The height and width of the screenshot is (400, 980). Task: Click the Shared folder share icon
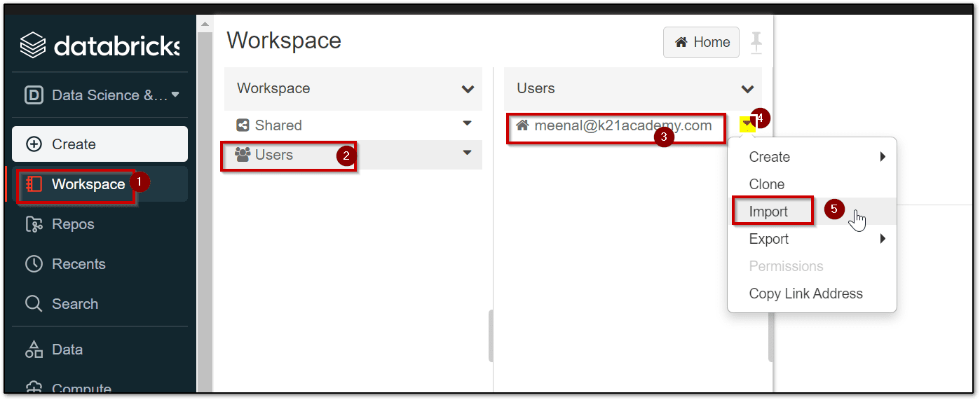pos(243,125)
